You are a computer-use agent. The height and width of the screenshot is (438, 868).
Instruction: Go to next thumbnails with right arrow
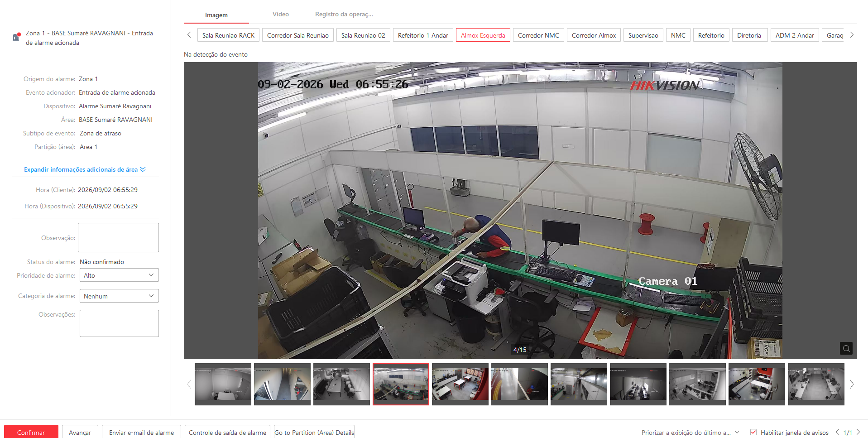852,384
